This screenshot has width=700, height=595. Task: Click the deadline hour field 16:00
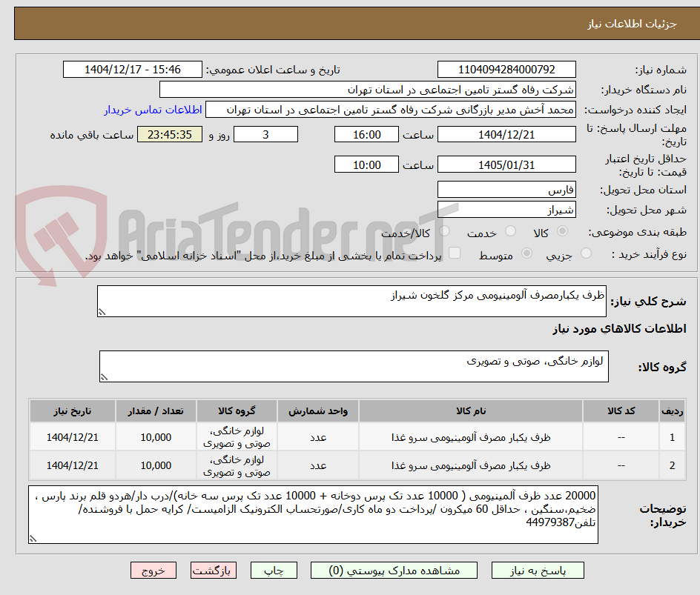pyautogui.click(x=366, y=134)
